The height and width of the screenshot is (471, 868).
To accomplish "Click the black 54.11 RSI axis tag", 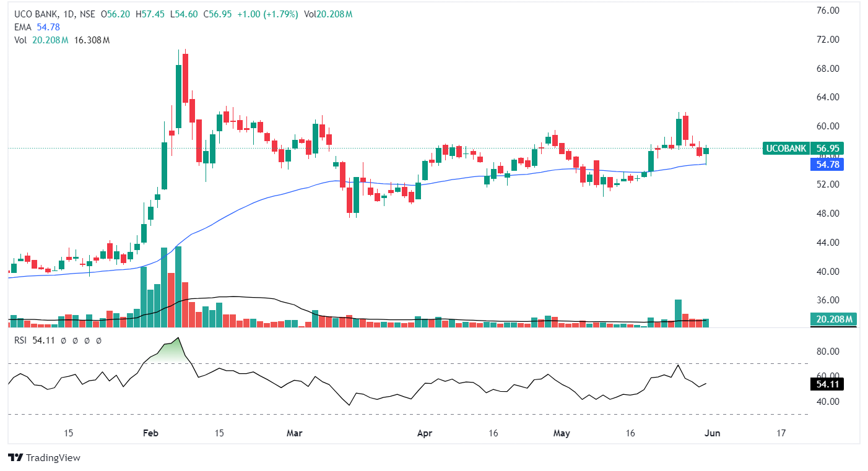I will (x=827, y=384).
